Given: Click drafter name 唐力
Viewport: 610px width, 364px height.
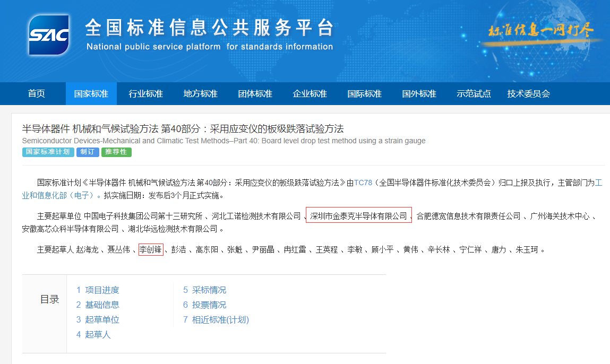Looking at the screenshot, I should click(x=499, y=250).
